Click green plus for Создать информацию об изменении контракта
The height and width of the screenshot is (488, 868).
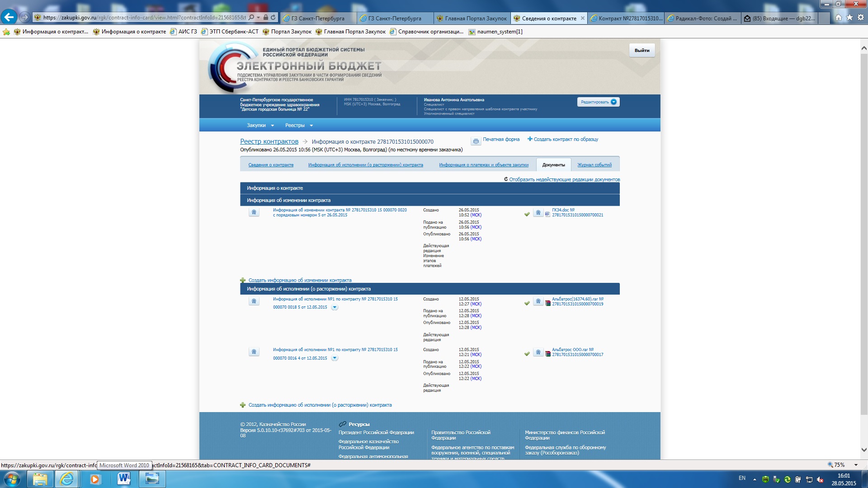(x=243, y=280)
